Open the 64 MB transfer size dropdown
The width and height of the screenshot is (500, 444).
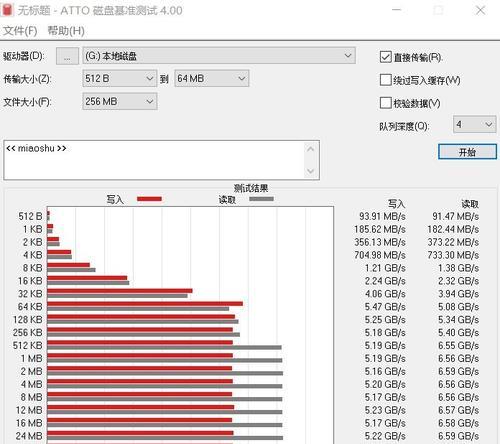[212, 79]
